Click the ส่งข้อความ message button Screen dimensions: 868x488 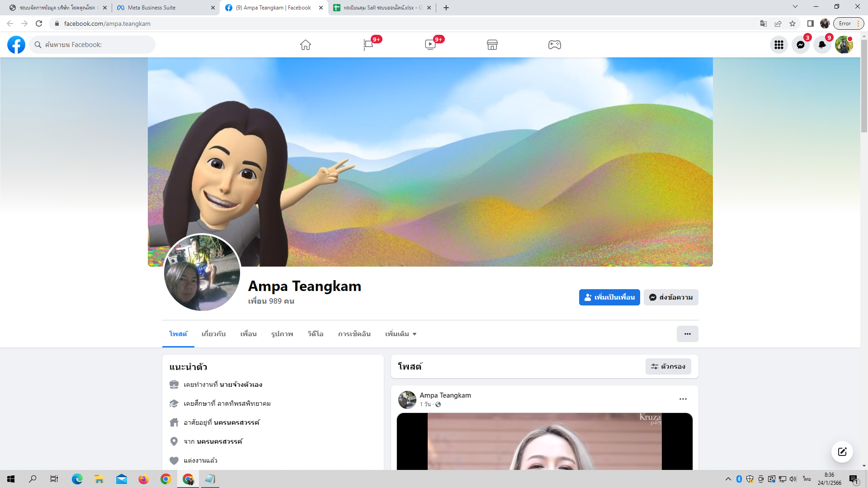tap(671, 297)
